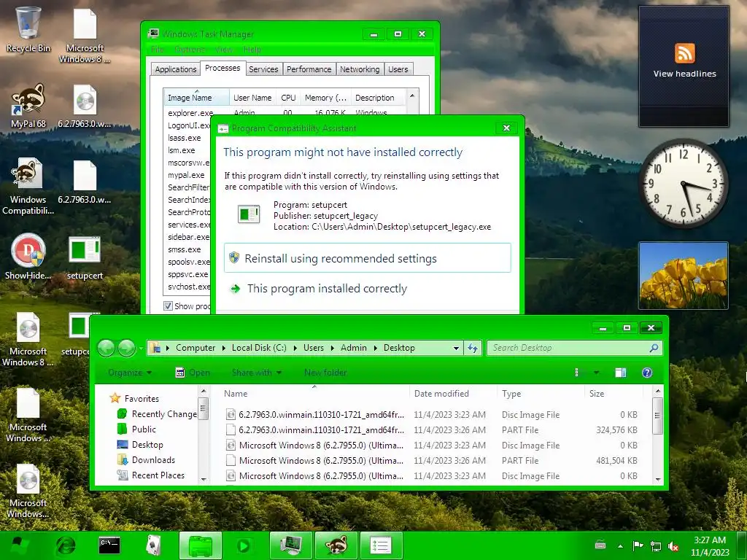The height and width of the screenshot is (560, 747).
Task: Choose Reinstall using recommended settings
Action: click(368, 258)
